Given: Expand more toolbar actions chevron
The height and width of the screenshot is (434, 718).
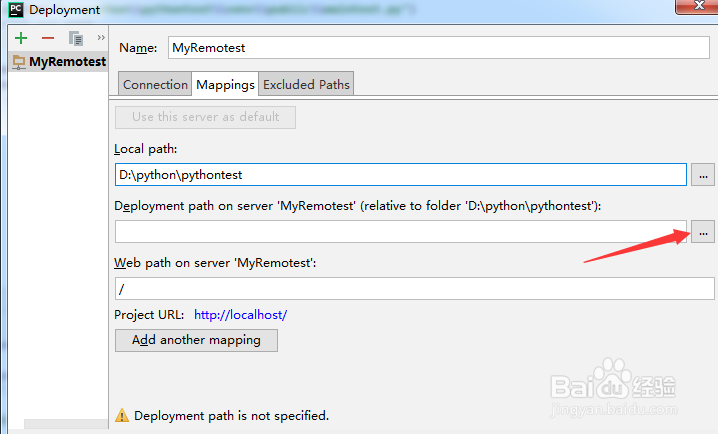Looking at the screenshot, I should (101, 38).
